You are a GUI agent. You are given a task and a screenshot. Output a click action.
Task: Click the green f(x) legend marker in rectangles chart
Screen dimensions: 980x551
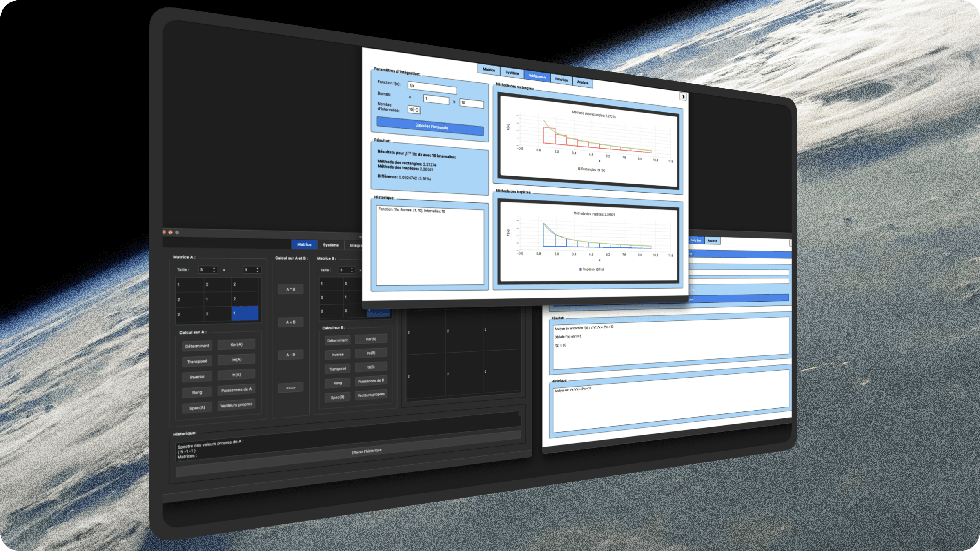pos(599,170)
